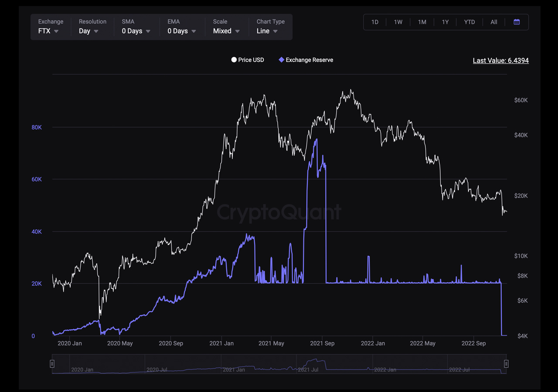
Task: Toggle Price USD series visibility
Action: tap(251, 60)
